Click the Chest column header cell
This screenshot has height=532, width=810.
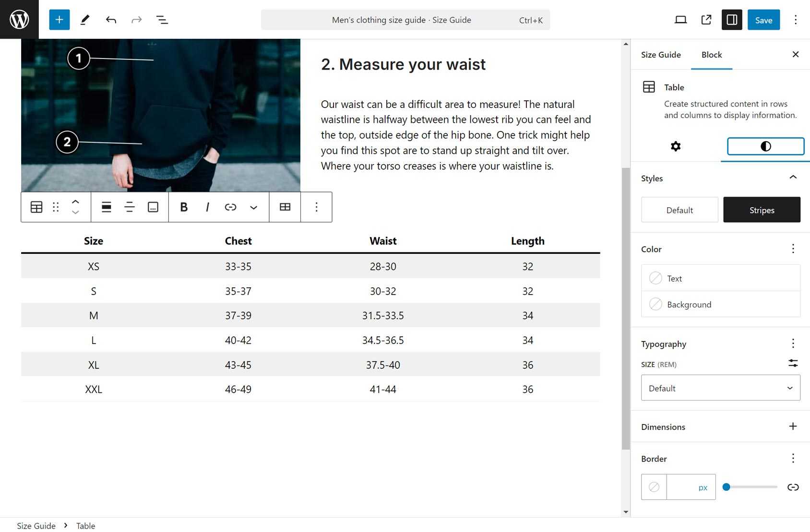coord(238,241)
